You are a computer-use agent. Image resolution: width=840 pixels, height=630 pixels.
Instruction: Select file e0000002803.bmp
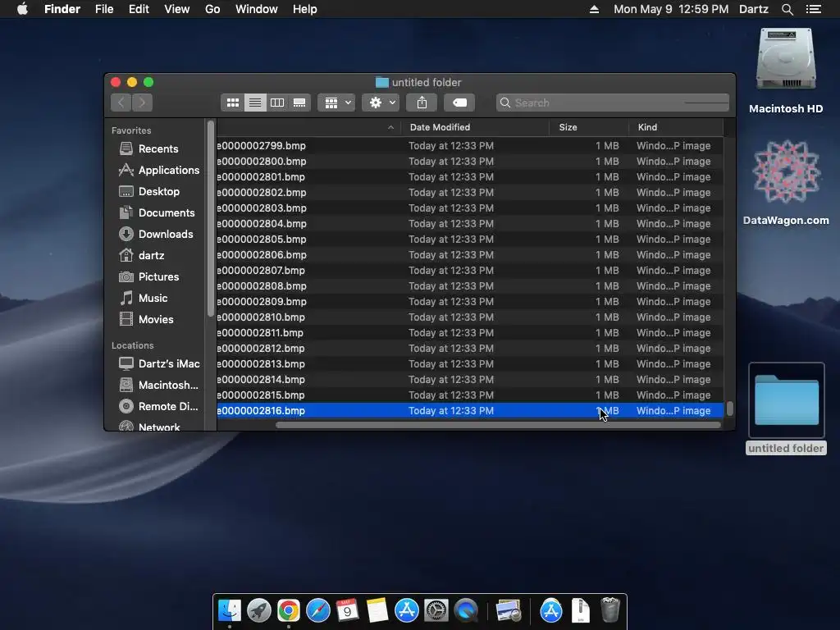pos(470,208)
